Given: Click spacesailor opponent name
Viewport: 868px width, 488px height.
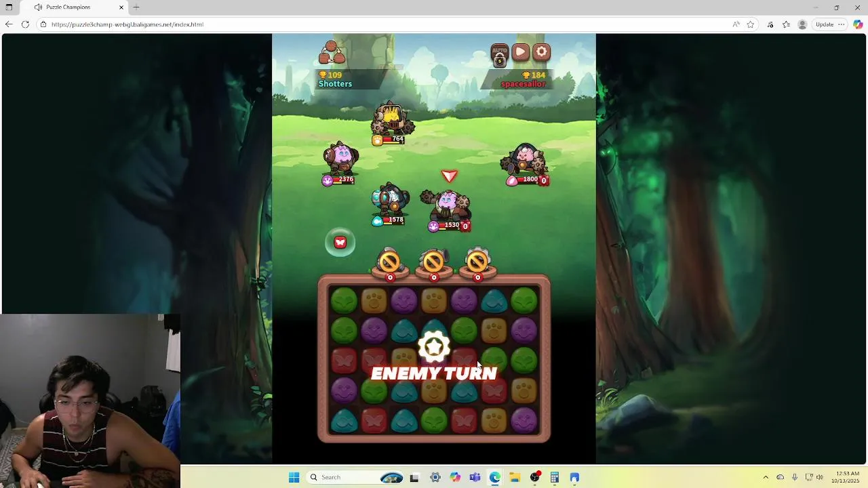Looking at the screenshot, I should pos(523,84).
